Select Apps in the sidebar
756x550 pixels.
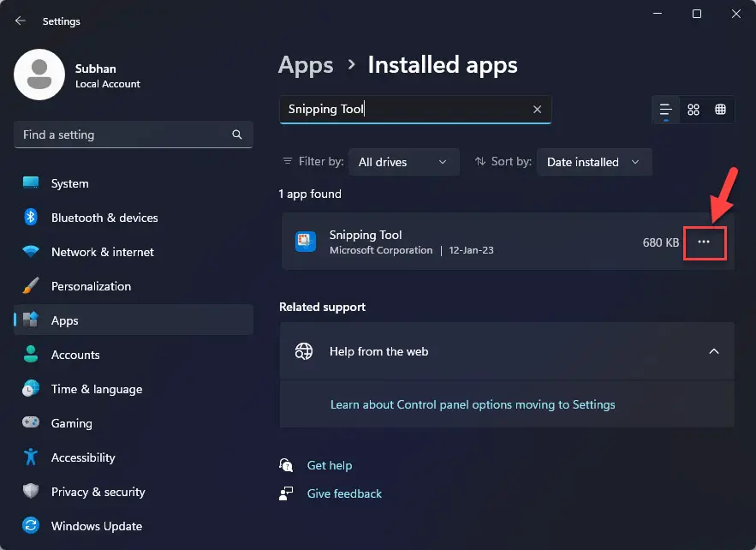click(134, 320)
